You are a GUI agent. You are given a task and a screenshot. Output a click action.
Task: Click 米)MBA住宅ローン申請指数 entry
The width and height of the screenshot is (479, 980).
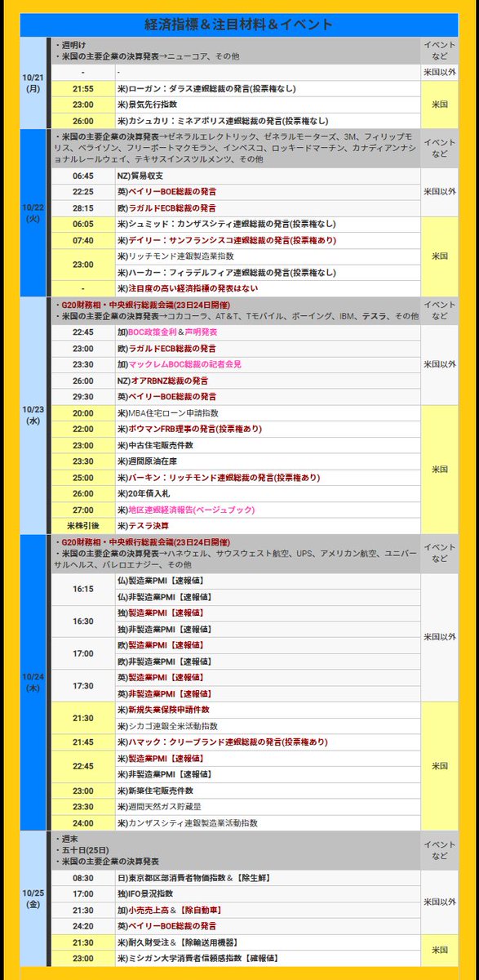pyautogui.click(x=268, y=413)
